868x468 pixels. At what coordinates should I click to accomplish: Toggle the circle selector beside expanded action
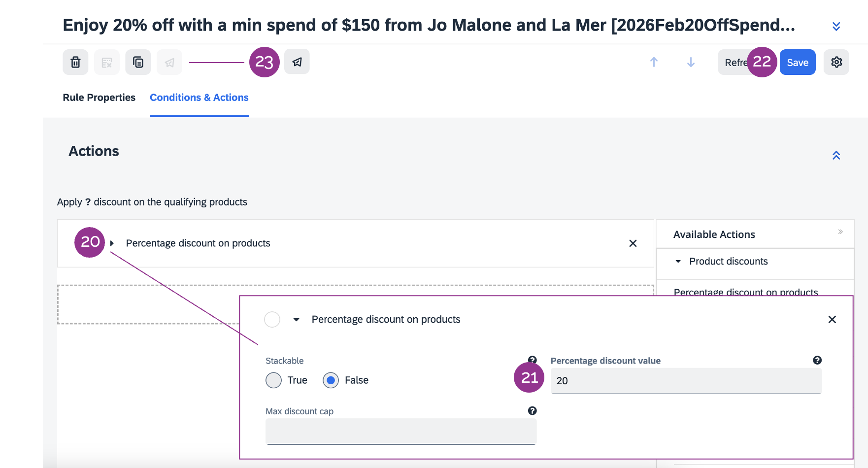[272, 320]
